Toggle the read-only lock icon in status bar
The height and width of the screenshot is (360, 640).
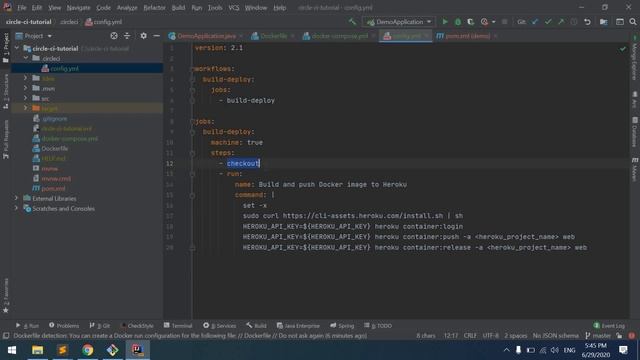(x=619, y=336)
